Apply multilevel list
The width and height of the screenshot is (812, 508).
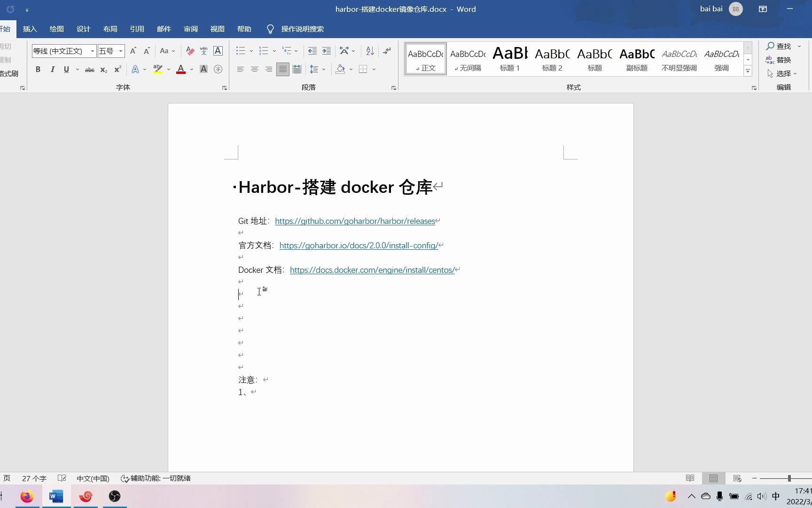pyautogui.click(x=287, y=51)
